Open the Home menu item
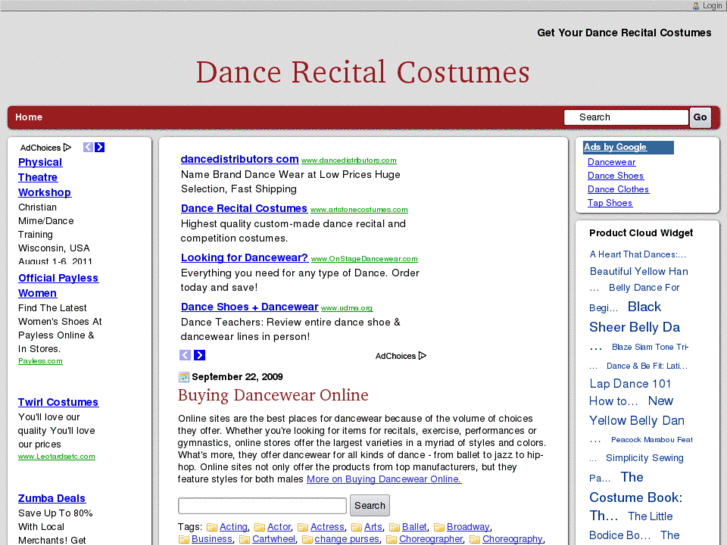 coord(29,117)
